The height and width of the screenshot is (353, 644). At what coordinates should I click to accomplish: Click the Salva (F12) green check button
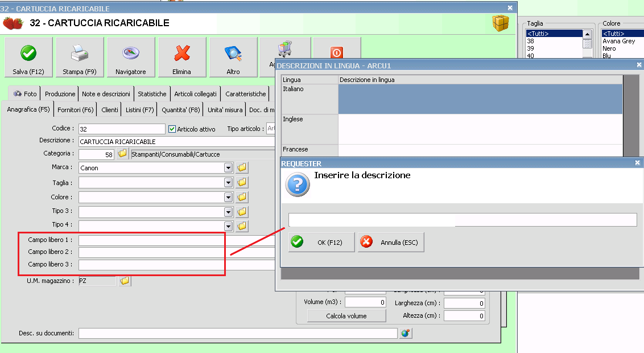[28, 57]
